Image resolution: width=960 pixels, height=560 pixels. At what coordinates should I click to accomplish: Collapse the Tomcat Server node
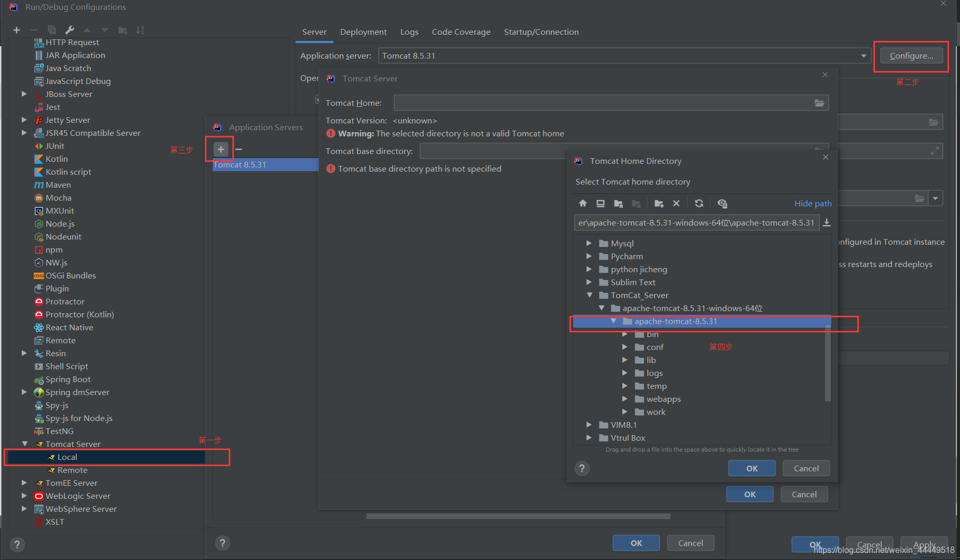[24, 444]
